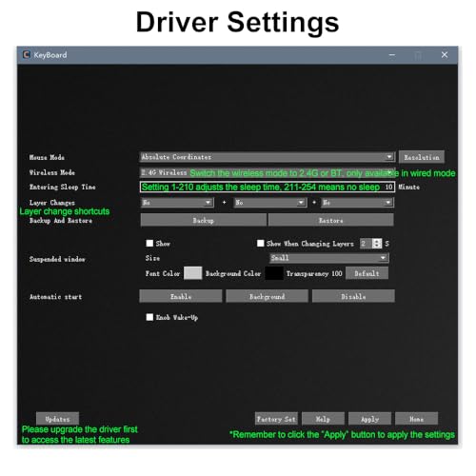Open the Background Color swatch
The height and width of the screenshot is (476, 476).
tap(274, 273)
